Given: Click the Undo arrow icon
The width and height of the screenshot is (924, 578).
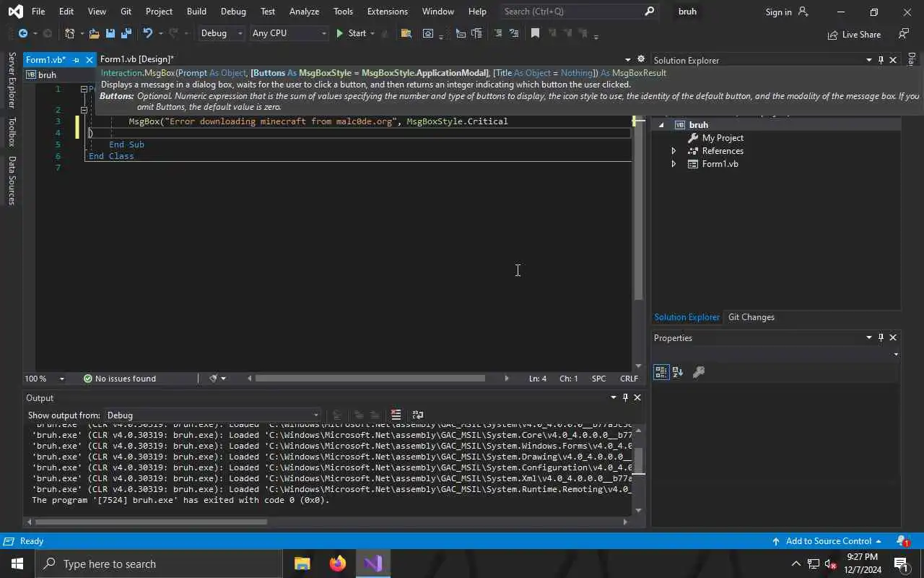Looking at the screenshot, I should pyautogui.click(x=148, y=33).
